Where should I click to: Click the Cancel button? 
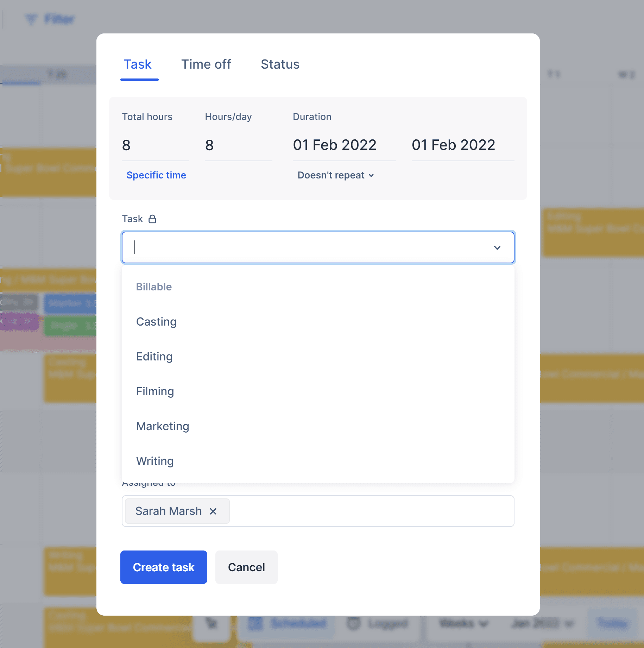tap(246, 567)
